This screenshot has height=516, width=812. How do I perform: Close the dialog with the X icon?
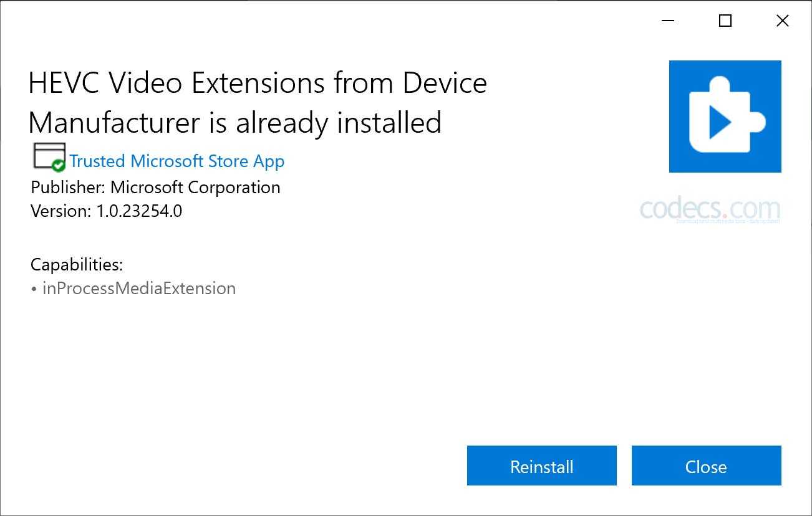(782, 21)
